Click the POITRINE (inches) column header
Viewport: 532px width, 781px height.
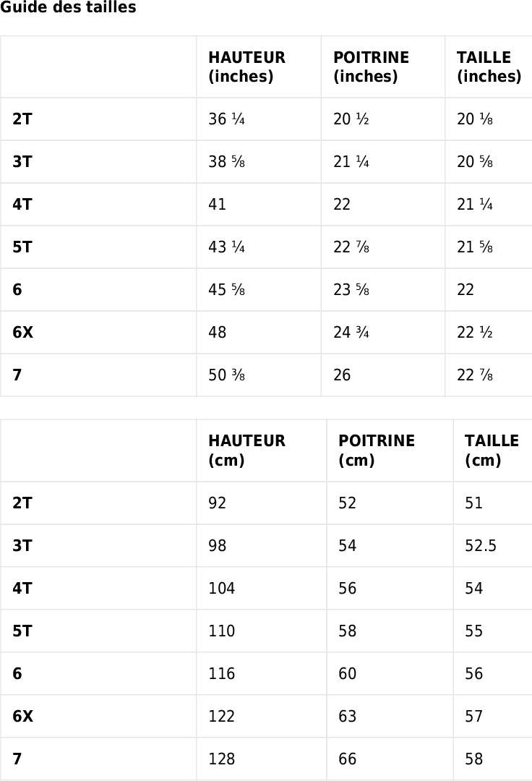pos(371,67)
